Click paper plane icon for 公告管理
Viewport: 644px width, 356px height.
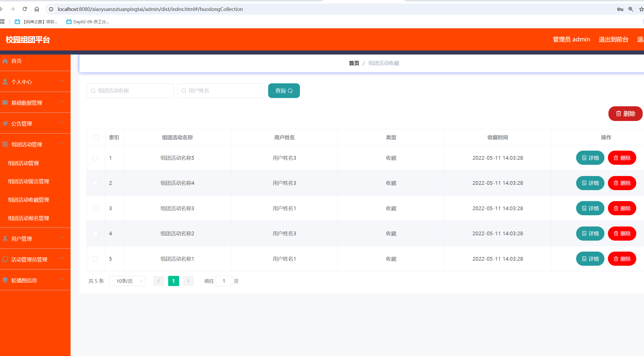click(x=5, y=123)
